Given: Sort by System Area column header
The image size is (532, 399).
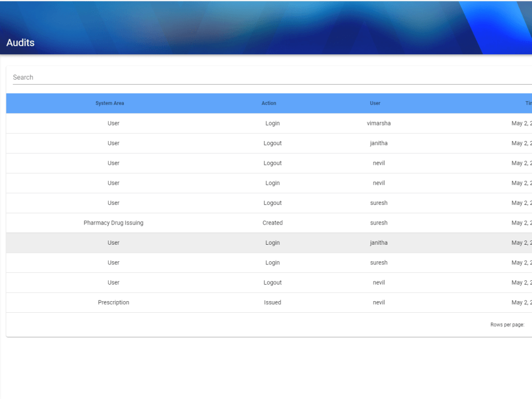Looking at the screenshot, I should (110, 103).
